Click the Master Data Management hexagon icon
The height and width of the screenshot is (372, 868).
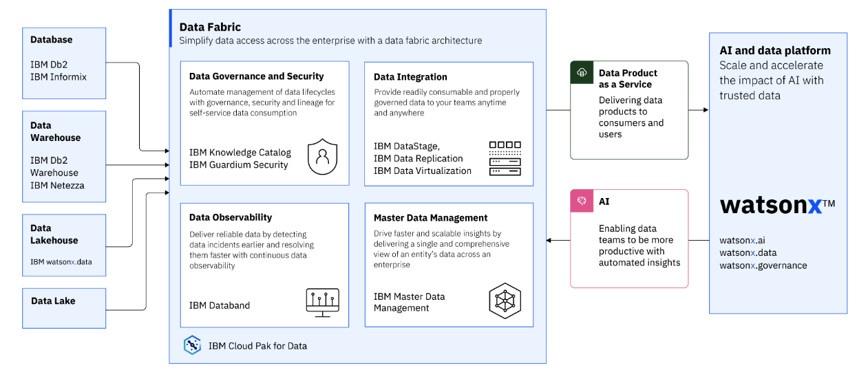505,301
